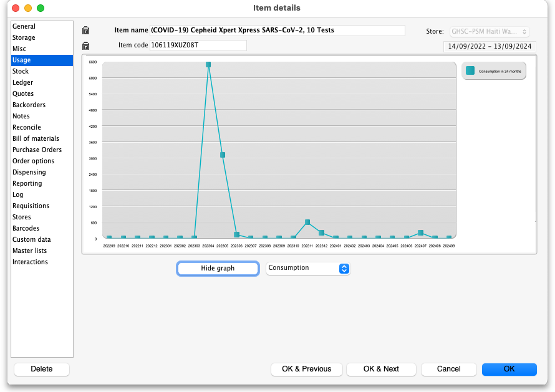Switch to the General tab
The image size is (555, 392).
coord(24,26)
